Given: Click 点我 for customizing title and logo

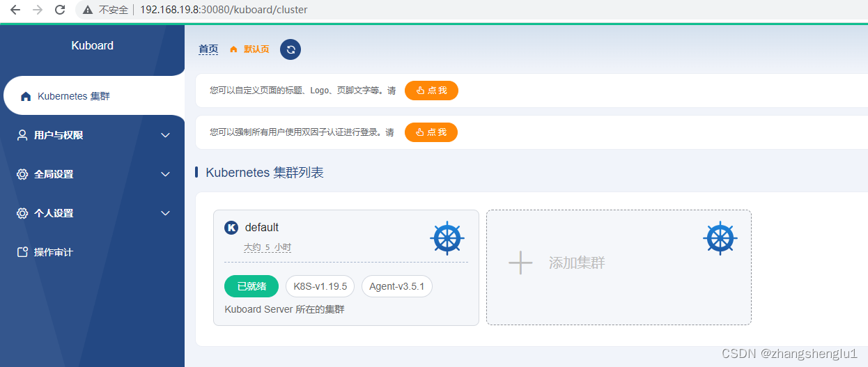Looking at the screenshot, I should 431,91.
